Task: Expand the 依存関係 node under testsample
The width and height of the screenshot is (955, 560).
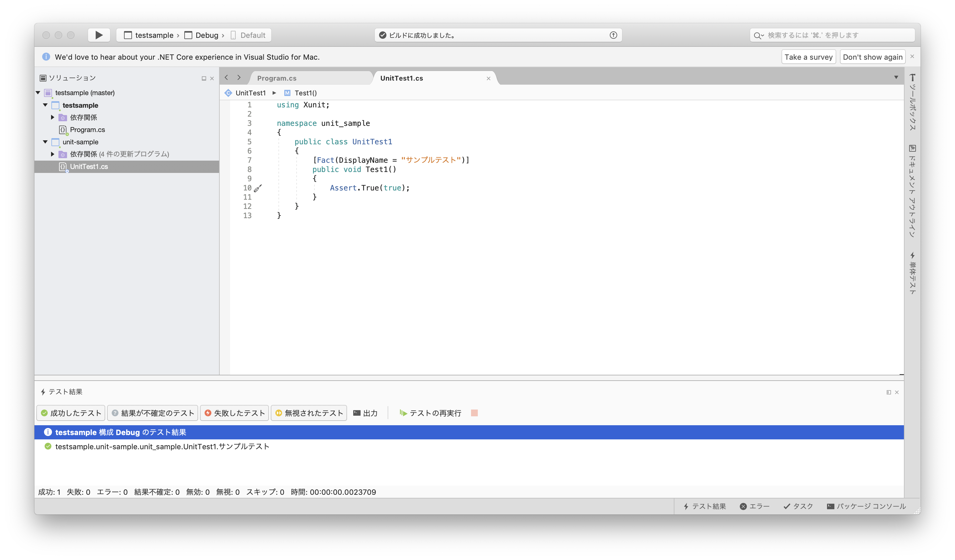Action: tap(53, 117)
